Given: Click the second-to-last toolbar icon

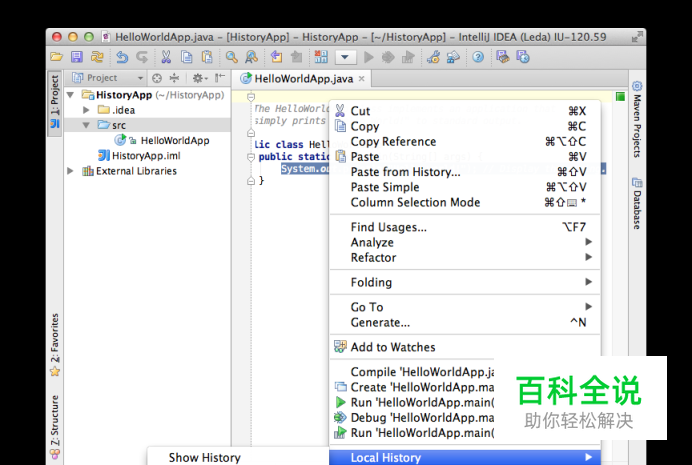Looking at the screenshot, I should 503,57.
